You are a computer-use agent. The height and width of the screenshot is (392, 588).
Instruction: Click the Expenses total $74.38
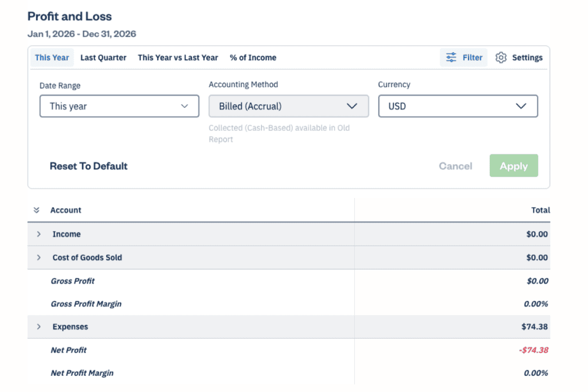pyautogui.click(x=535, y=327)
